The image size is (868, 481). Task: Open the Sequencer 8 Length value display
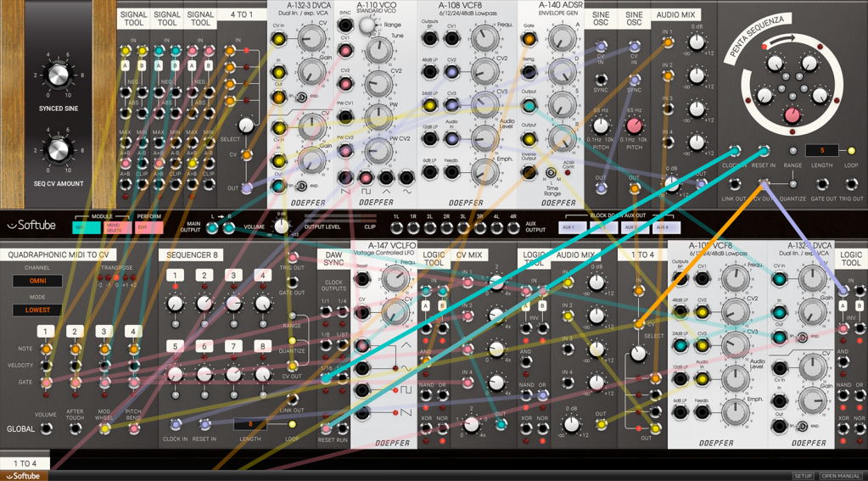point(249,424)
